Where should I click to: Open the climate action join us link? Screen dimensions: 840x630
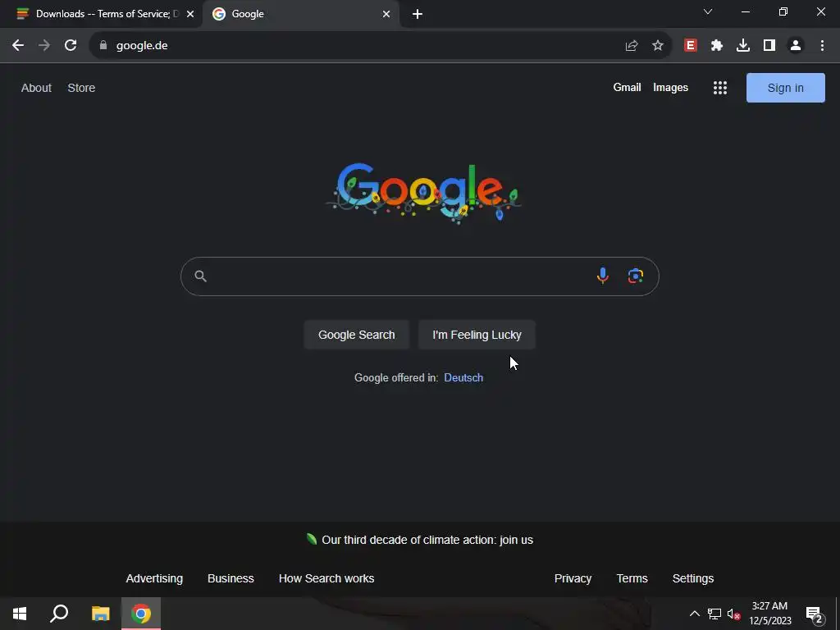pyautogui.click(x=427, y=540)
